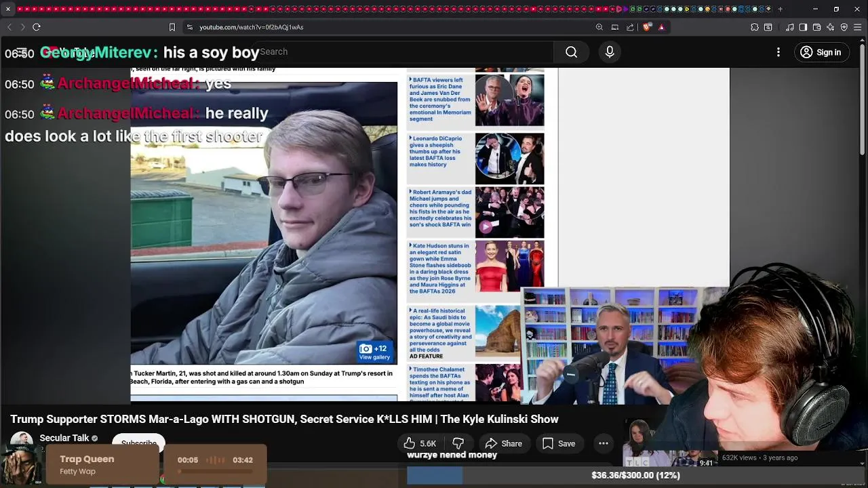The height and width of the screenshot is (488, 868).
Task: Open the Extensions puzzle icon
Action: coord(755,27)
